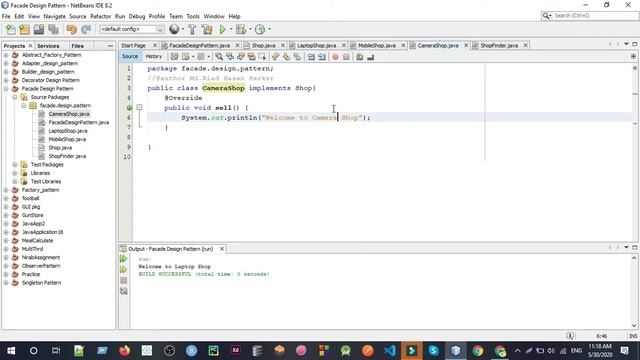This screenshot has height=360, width=640.
Task: Select Source view button
Action: [130, 56]
